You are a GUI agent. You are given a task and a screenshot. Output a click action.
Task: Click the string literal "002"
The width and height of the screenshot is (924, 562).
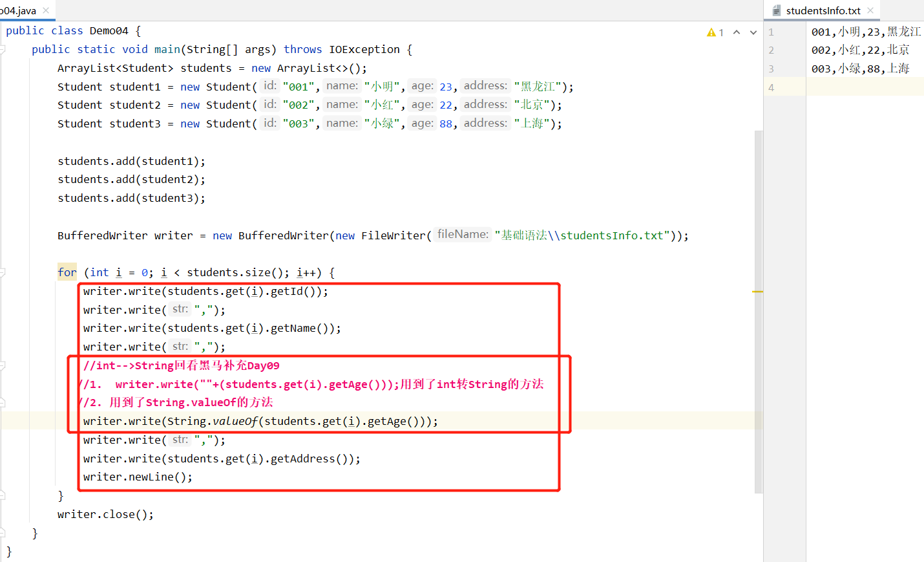point(299,105)
